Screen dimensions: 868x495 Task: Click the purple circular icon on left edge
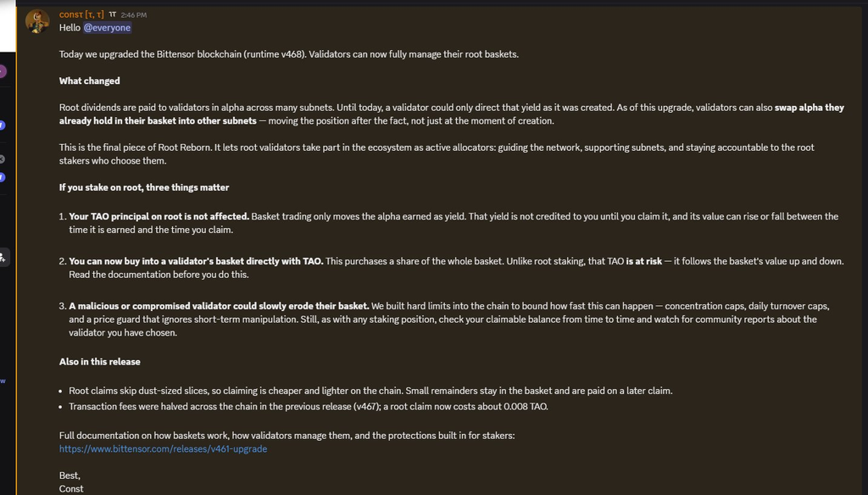3,71
